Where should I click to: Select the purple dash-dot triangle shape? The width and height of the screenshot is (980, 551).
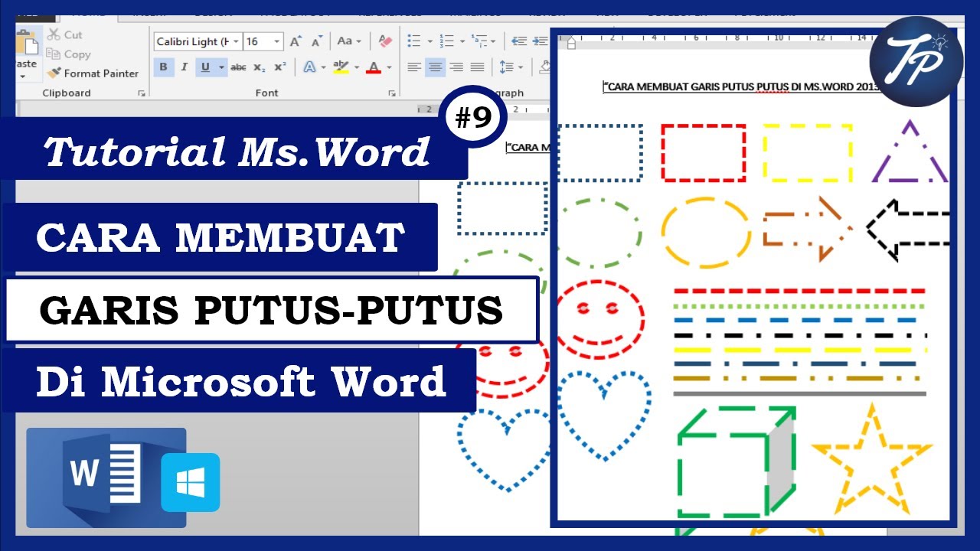910,151
